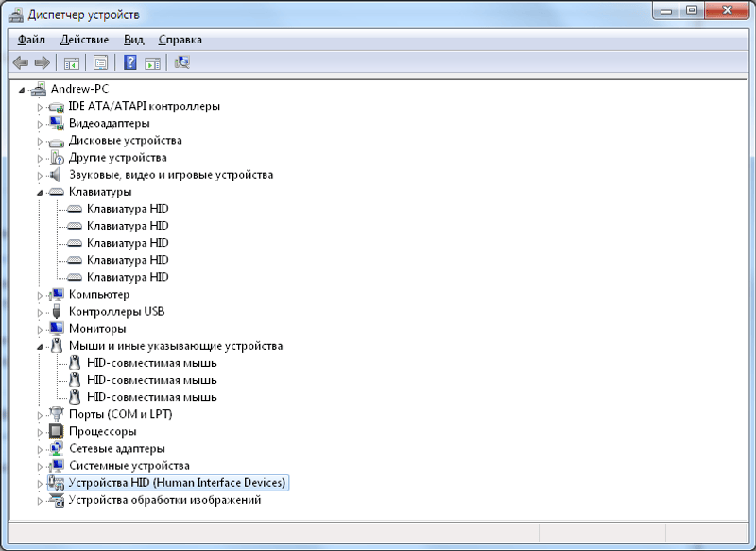The image size is (756, 551).
Task: Click the Другие устройства question-mark icon
Action: pyautogui.click(x=57, y=158)
